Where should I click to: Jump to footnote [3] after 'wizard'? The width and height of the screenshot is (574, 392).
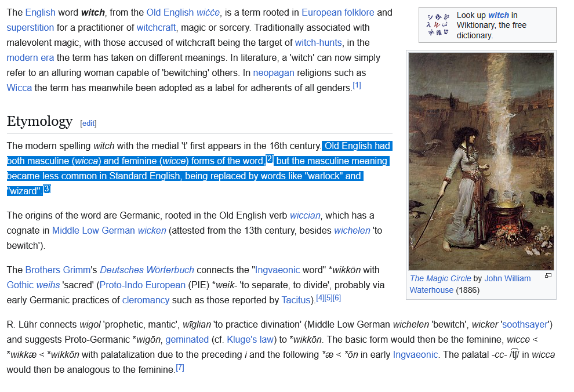(47, 188)
